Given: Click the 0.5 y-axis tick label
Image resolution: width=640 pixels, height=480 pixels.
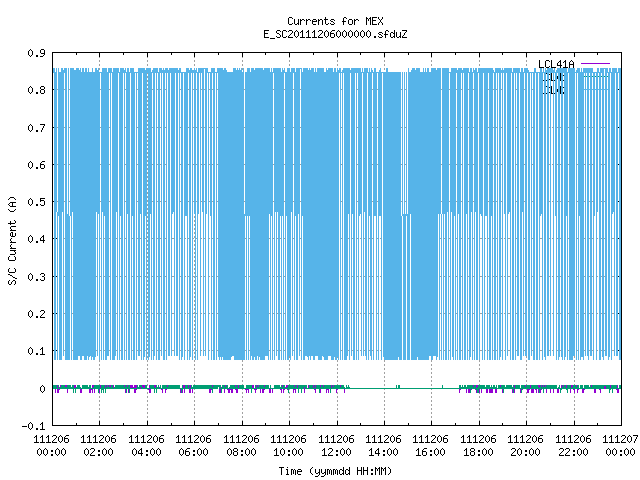Looking at the screenshot, I should coord(36,202).
